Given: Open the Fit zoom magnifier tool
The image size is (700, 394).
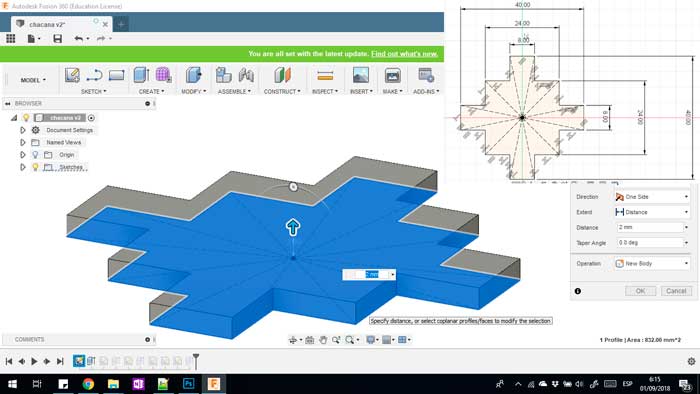Looking at the screenshot, I should (350, 340).
